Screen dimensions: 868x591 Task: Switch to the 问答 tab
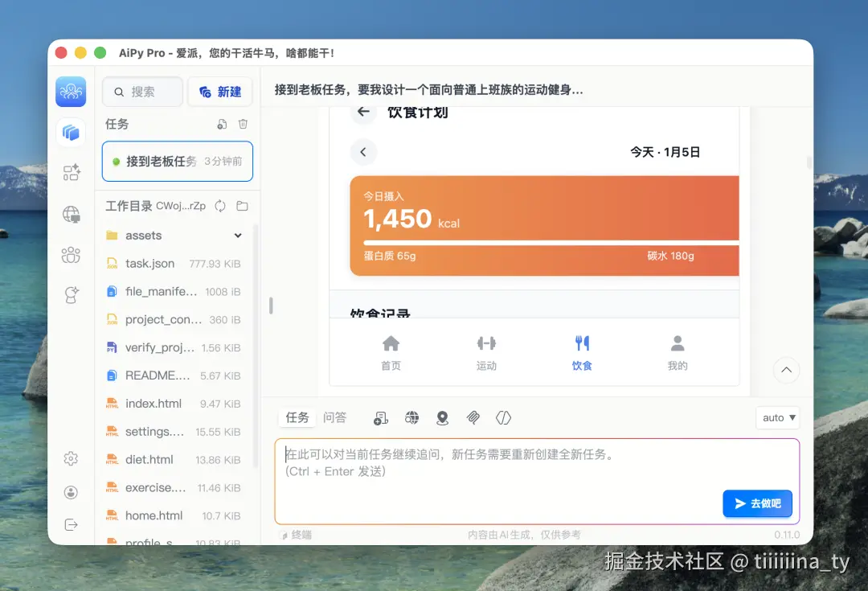click(335, 417)
